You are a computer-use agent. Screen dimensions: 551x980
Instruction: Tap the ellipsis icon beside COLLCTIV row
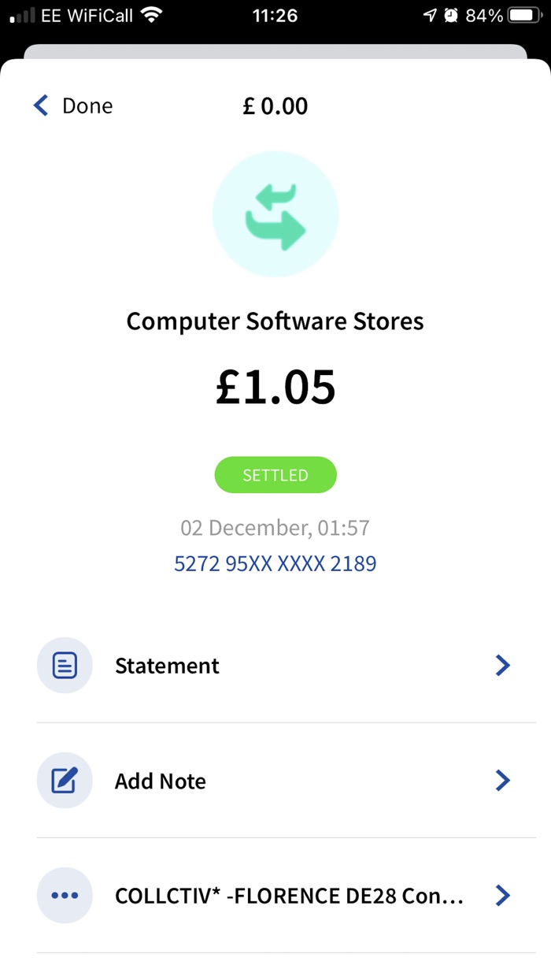tap(65, 895)
